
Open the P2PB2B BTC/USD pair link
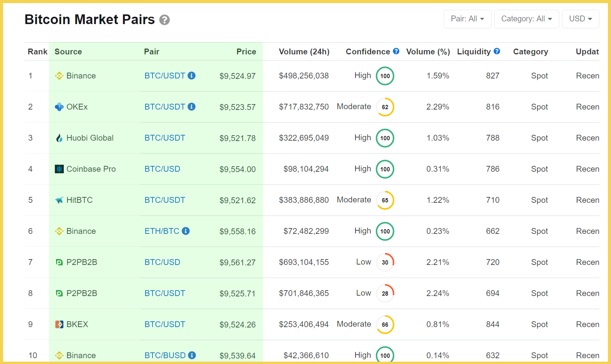162,262
